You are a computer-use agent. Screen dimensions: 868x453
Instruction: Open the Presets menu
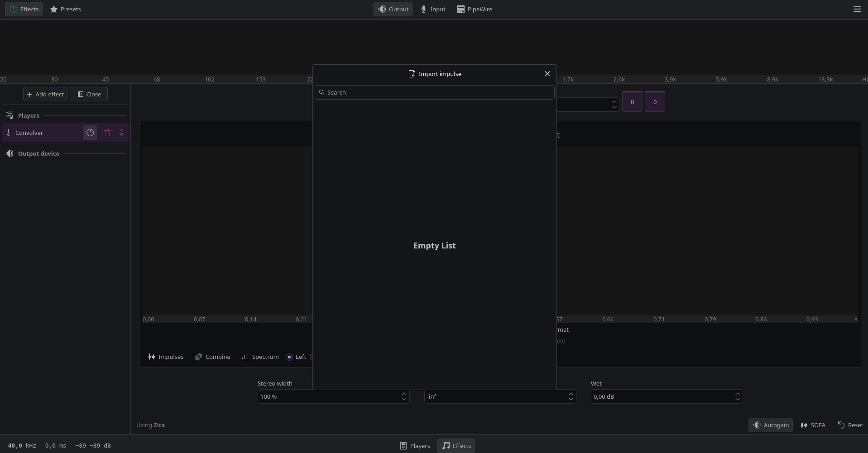66,9
